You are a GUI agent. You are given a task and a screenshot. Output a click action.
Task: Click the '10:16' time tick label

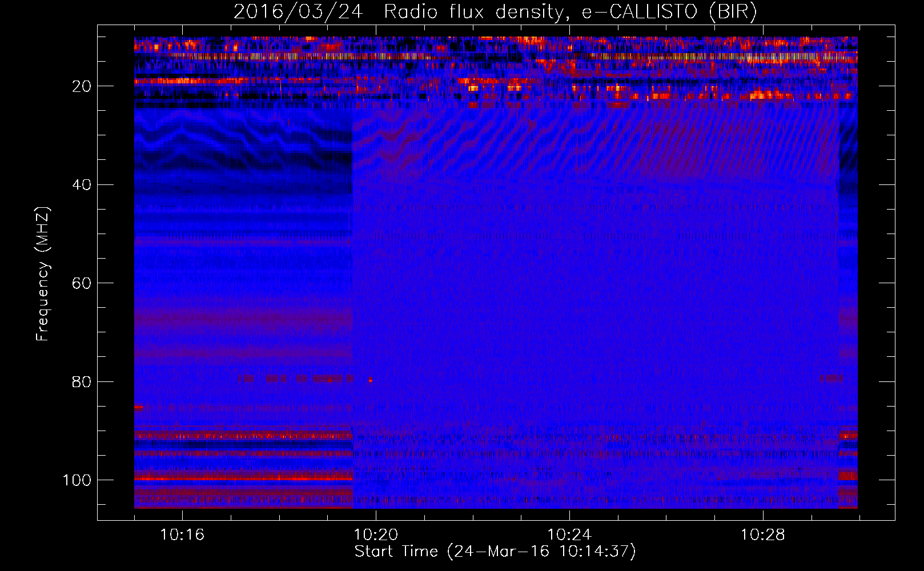(182, 535)
